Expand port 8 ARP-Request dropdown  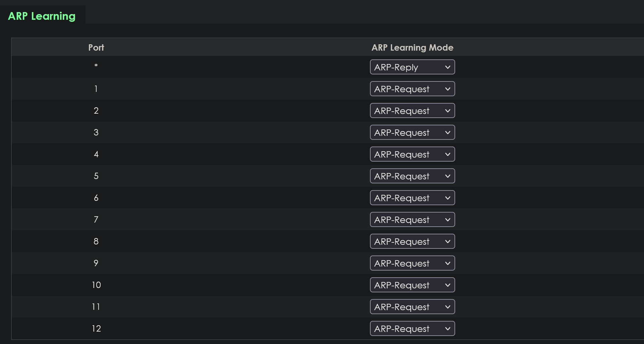tap(412, 241)
